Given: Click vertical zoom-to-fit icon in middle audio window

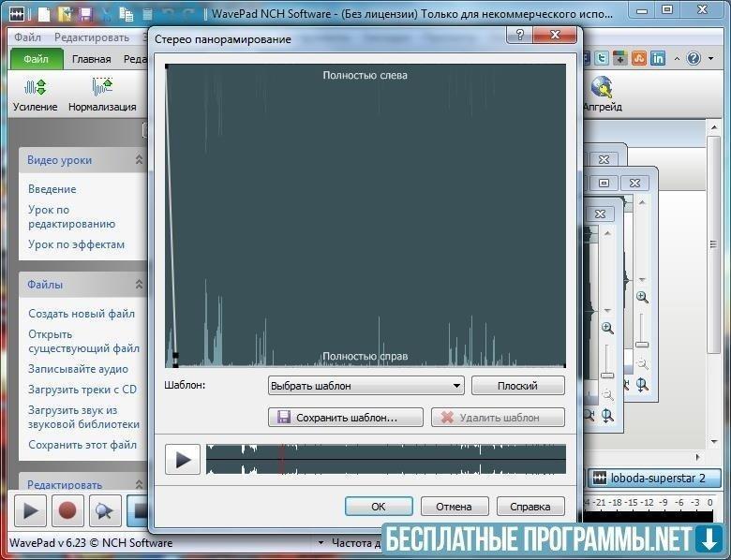Looking at the screenshot, I should 642,385.
